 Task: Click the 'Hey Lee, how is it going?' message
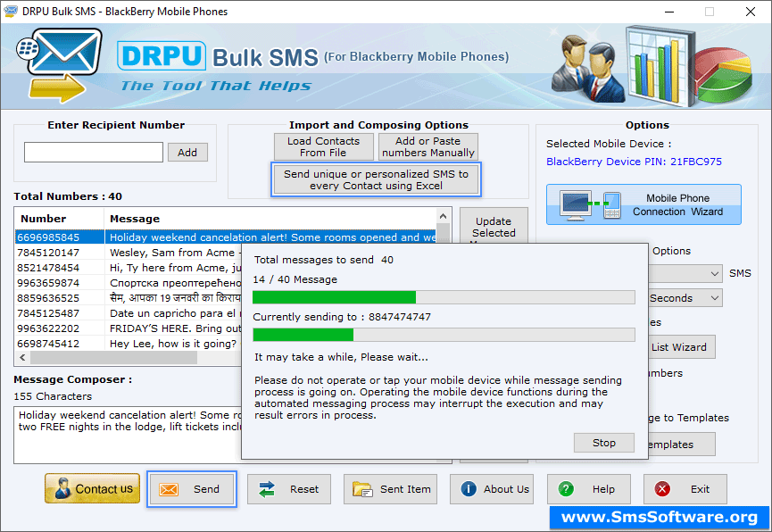(173, 344)
